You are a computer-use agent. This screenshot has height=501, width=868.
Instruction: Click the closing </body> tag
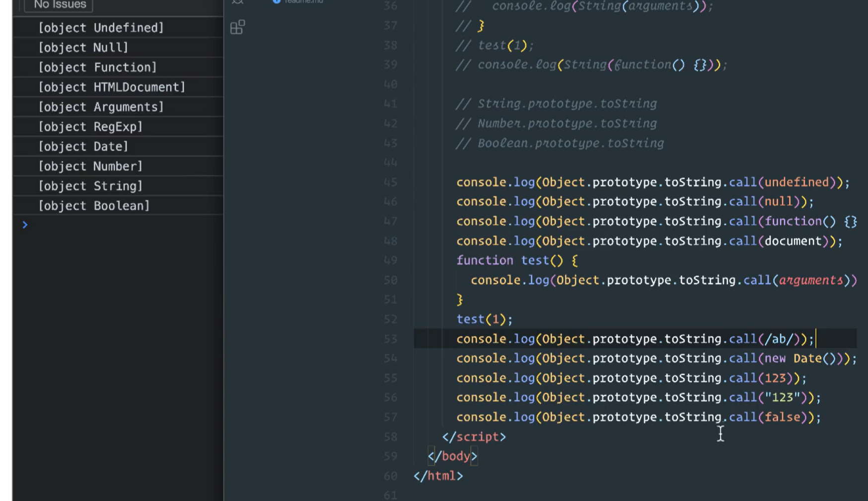point(452,456)
